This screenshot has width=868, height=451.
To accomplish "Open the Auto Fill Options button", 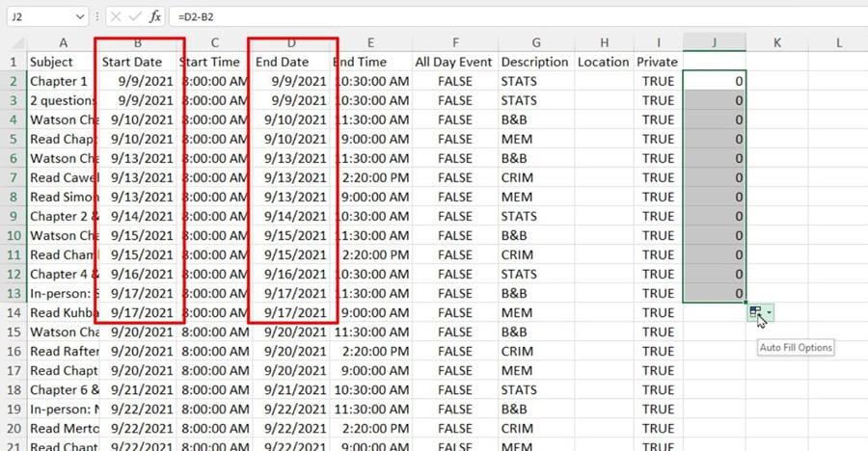I will coord(761,312).
